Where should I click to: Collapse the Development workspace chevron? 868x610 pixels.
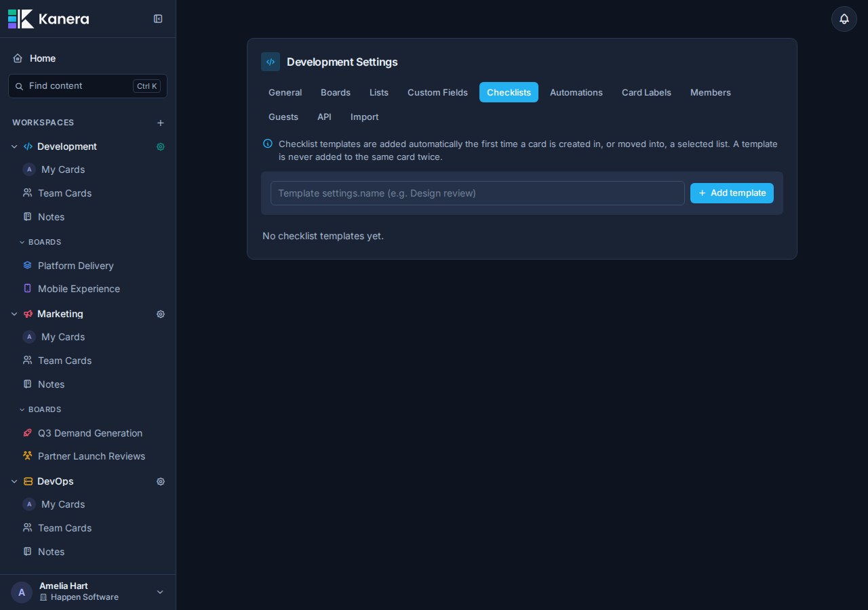(x=14, y=146)
